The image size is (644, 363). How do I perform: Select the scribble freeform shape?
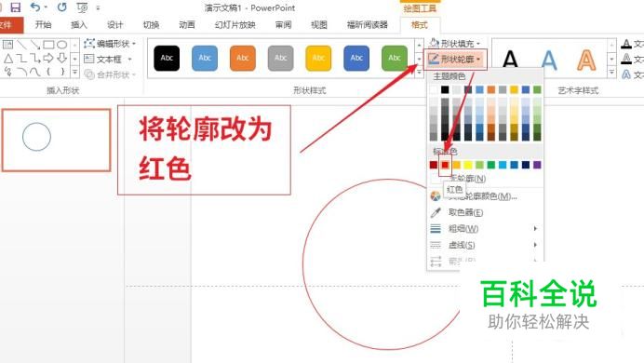pyautogui.click(x=7, y=72)
